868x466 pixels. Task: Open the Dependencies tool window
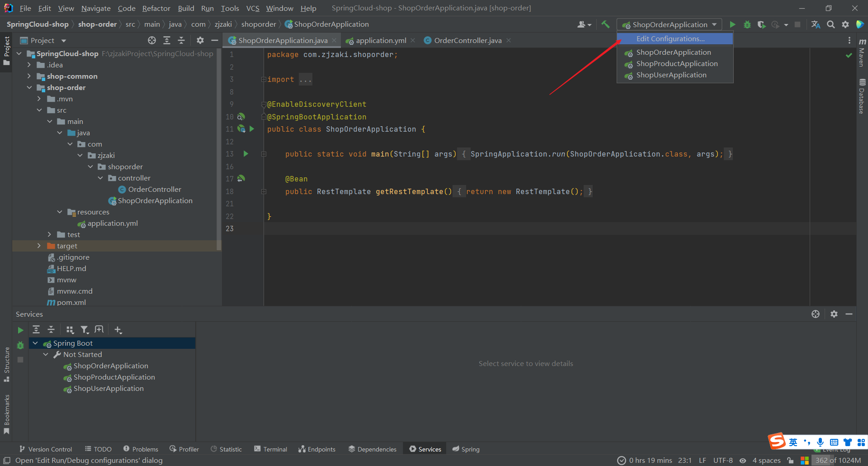(x=372, y=449)
